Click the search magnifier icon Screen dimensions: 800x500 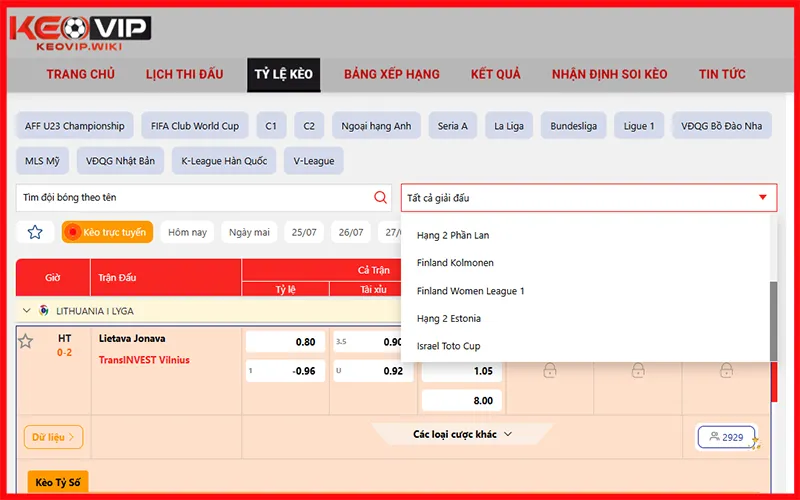[x=380, y=198]
